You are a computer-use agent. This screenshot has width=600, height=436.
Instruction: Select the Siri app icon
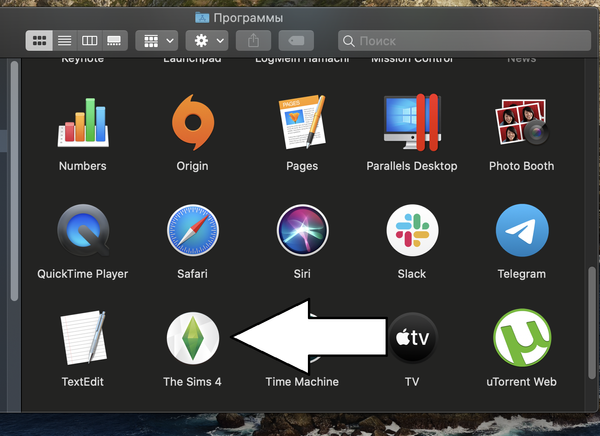click(302, 232)
